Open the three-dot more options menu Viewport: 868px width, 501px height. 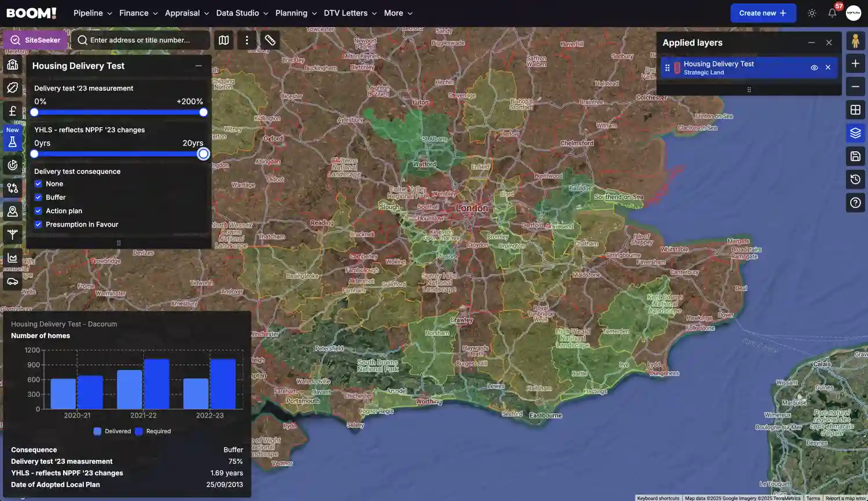tap(247, 40)
